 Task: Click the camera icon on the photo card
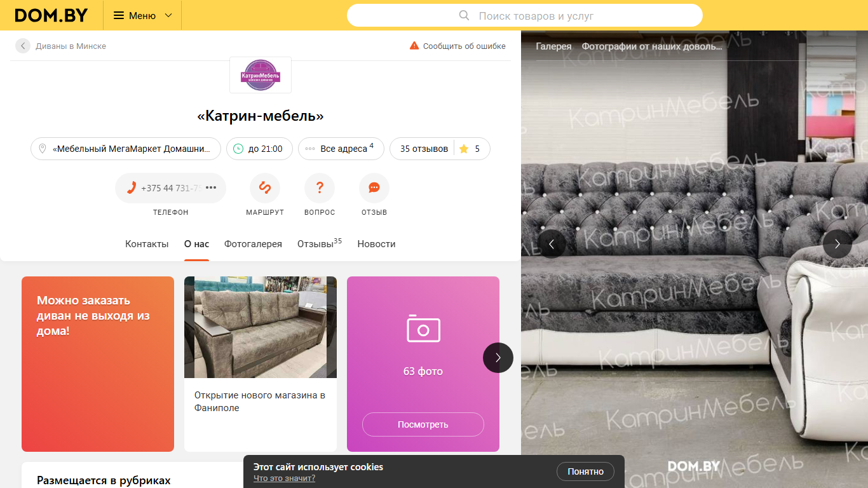pos(423,329)
